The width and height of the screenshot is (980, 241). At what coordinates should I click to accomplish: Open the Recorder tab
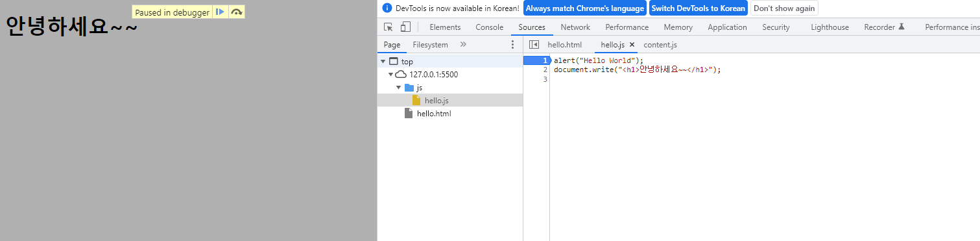pyautogui.click(x=884, y=27)
